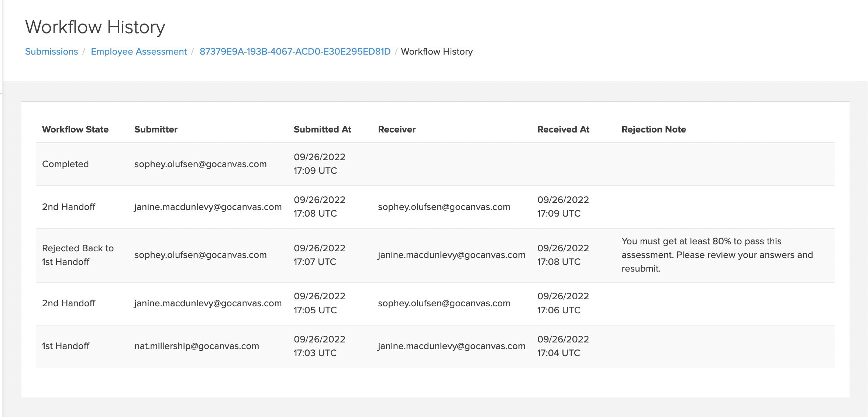This screenshot has height=417, width=868.
Task: Select the Receiver column header
Action: click(396, 129)
